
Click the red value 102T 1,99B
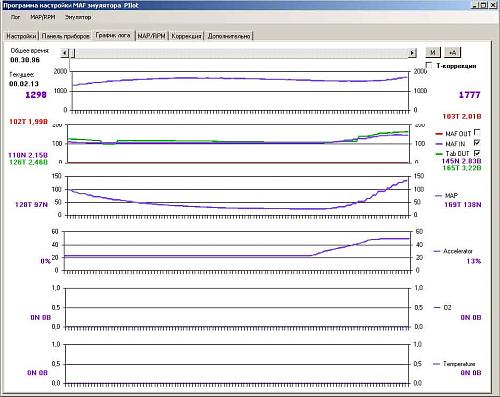coord(28,122)
